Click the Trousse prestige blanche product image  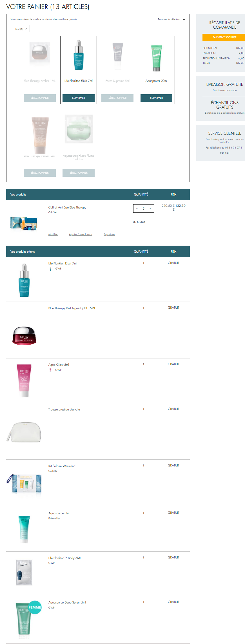tap(24, 432)
